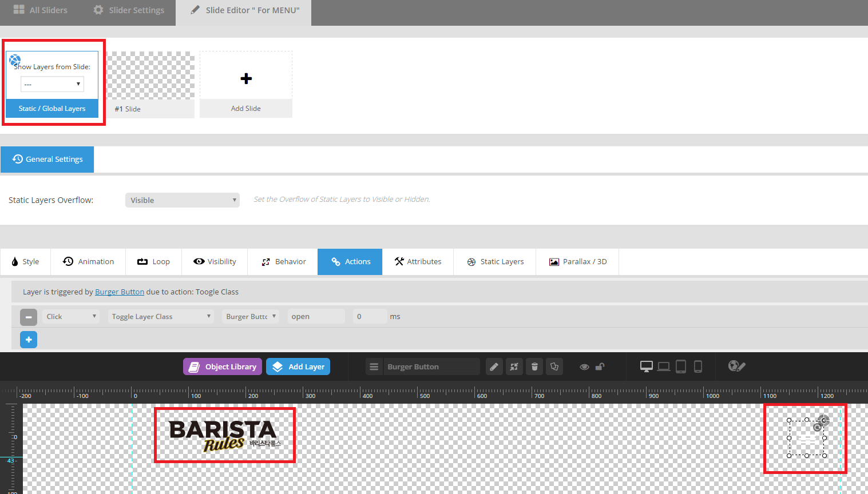The width and height of the screenshot is (868, 494).
Task: Add a new action with the plus button
Action: click(x=29, y=340)
